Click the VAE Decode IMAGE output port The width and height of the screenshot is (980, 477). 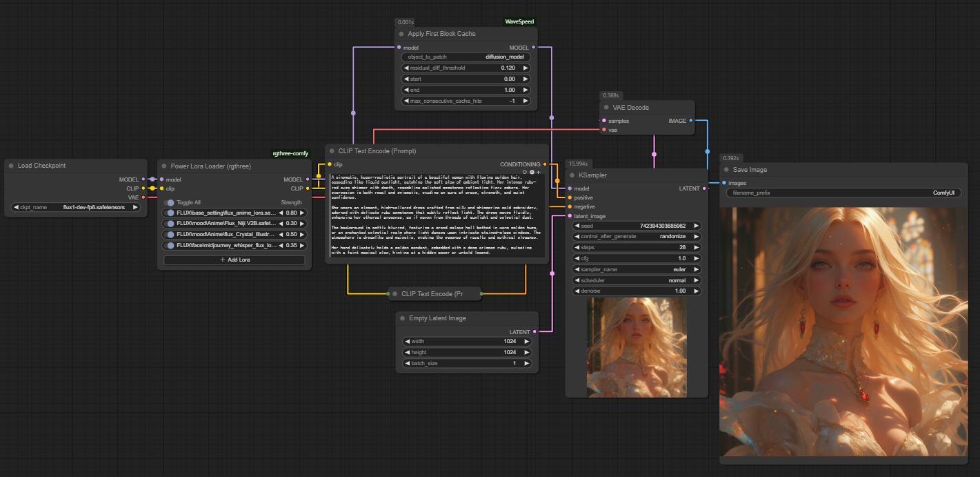pos(691,121)
